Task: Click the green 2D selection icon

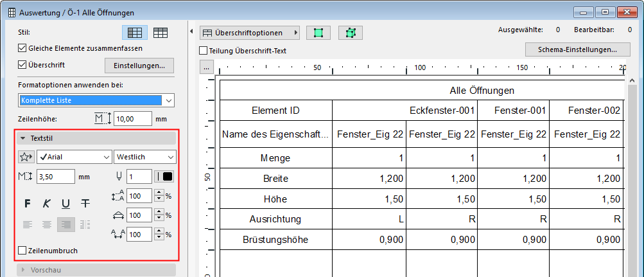Action: (x=318, y=33)
